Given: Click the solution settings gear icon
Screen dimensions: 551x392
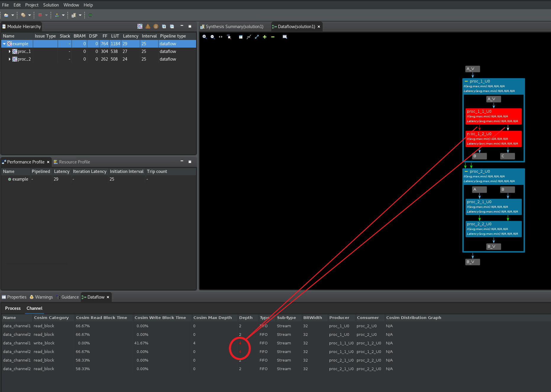Looking at the screenshot, I should click(23, 15).
